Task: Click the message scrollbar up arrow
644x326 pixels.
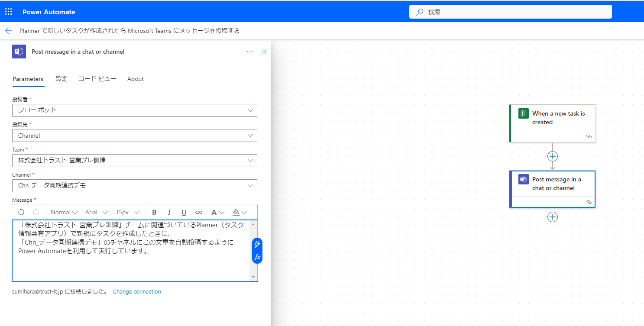Action: [253, 224]
